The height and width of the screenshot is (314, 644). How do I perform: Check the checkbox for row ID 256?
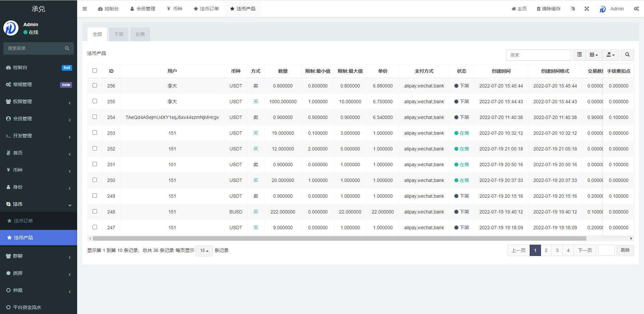click(95, 85)
